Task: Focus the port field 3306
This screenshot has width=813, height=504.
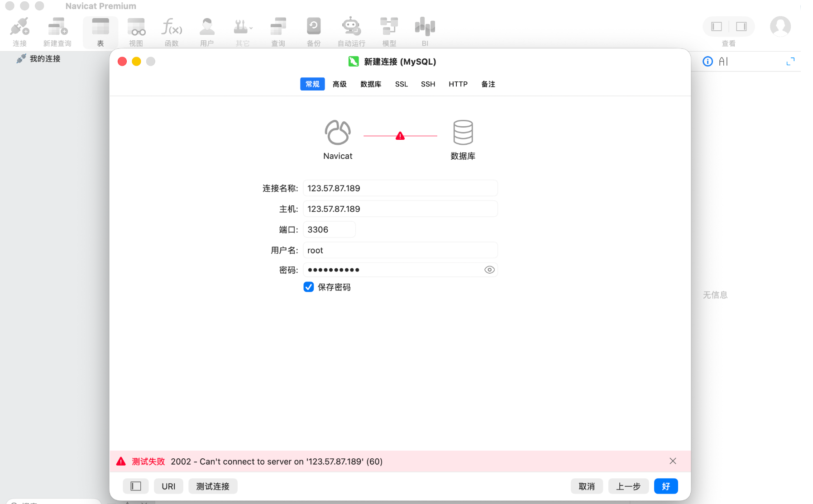Action: [329, 229]
